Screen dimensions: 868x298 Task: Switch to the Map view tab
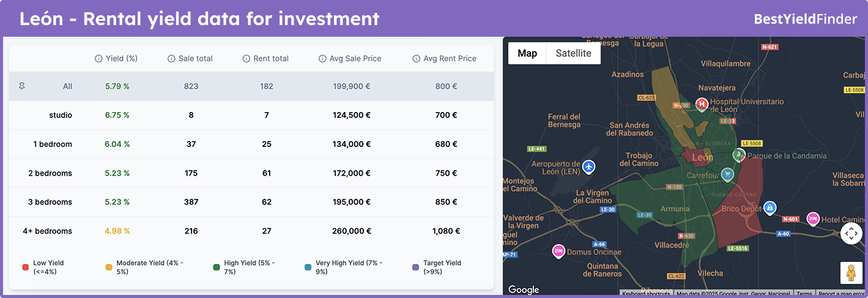527,53
